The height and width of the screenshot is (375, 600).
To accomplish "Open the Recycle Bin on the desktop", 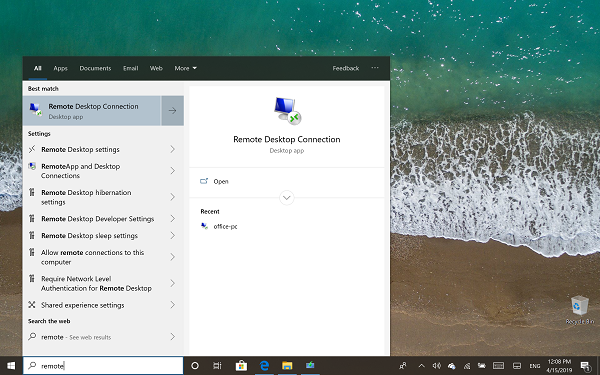I will pos(580,310).
